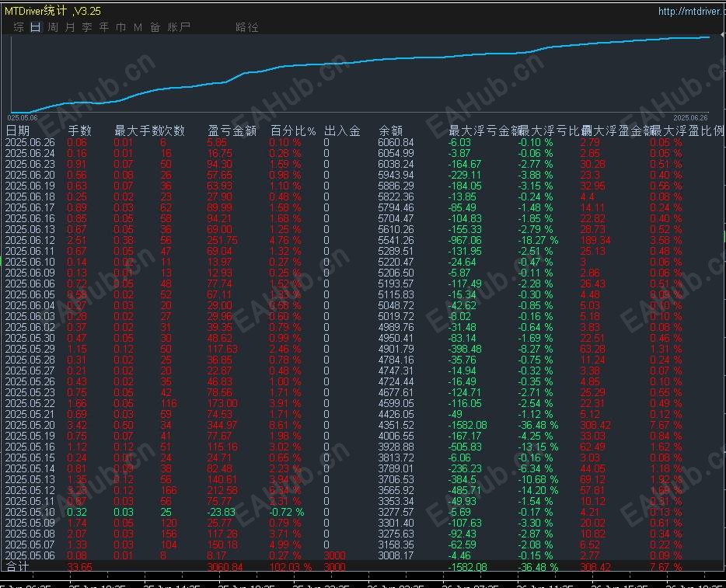Click the chart start date label 025.05.06

pos(23,118)
